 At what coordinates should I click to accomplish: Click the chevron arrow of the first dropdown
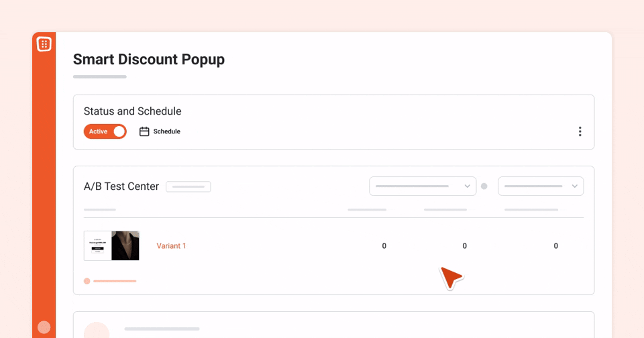pyautogui.click(x=467, y=186)
